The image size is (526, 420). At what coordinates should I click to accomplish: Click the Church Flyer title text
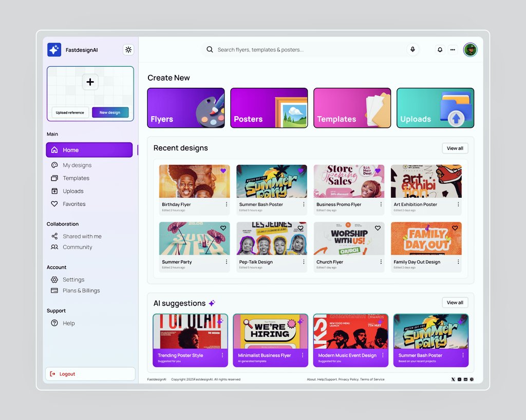330,262
